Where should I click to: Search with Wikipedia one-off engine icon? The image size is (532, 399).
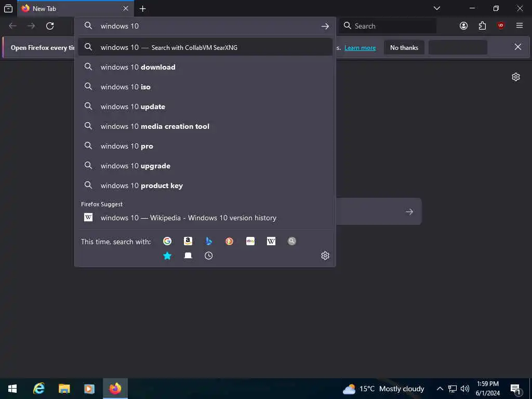coord(271,241)
